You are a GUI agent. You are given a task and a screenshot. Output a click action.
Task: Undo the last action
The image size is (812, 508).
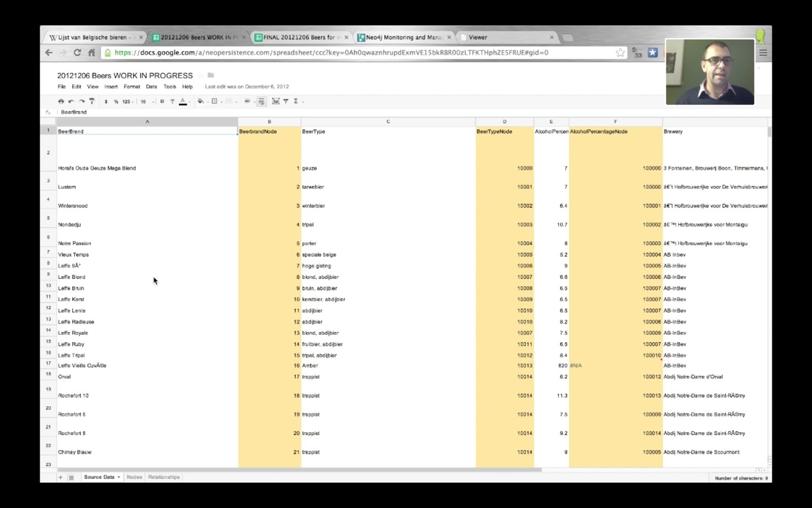pos(71,101)
